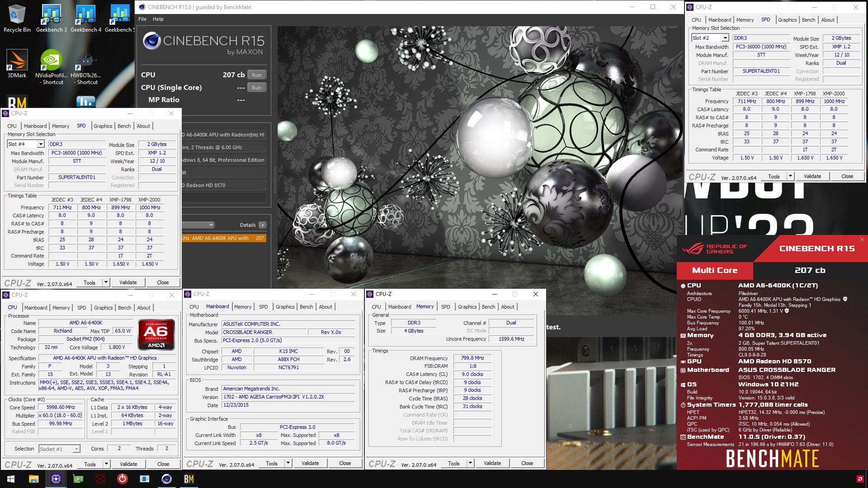Screen dimensions: 868x488
Task: Switch to Bench tab in Slot #4 CPU-Z window
Action: click(x=124, y=126)
